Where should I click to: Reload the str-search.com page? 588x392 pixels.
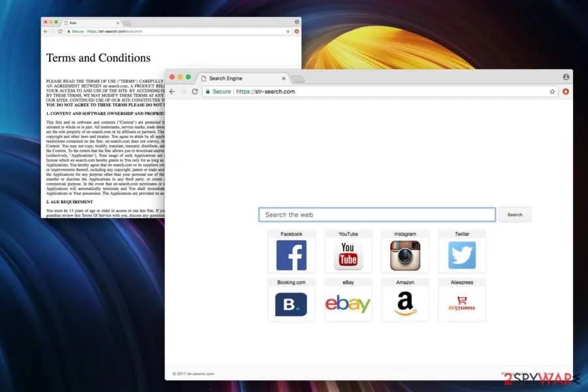195,91
